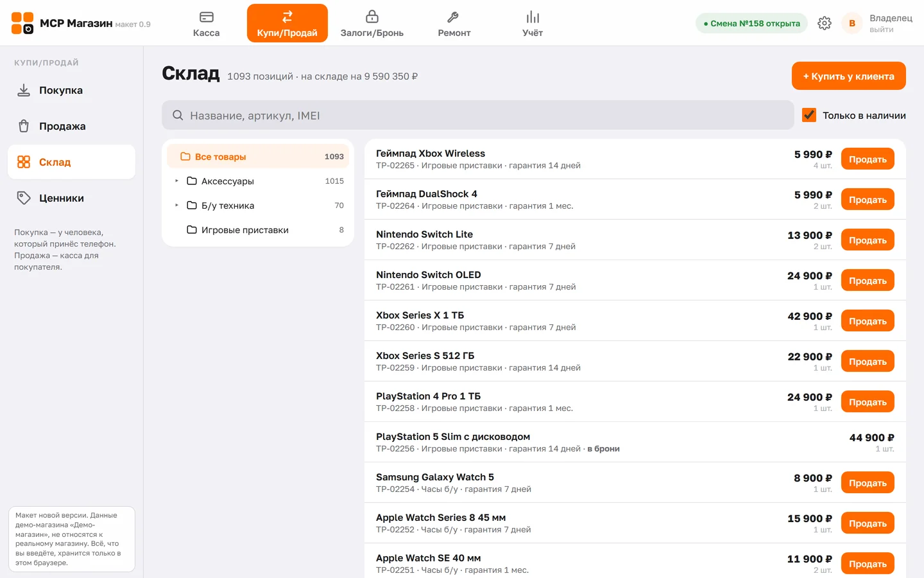Sell the Xbox Series S 512 ГБ
The width and height of the screenshot is (924, 578).
pos(868,362)
